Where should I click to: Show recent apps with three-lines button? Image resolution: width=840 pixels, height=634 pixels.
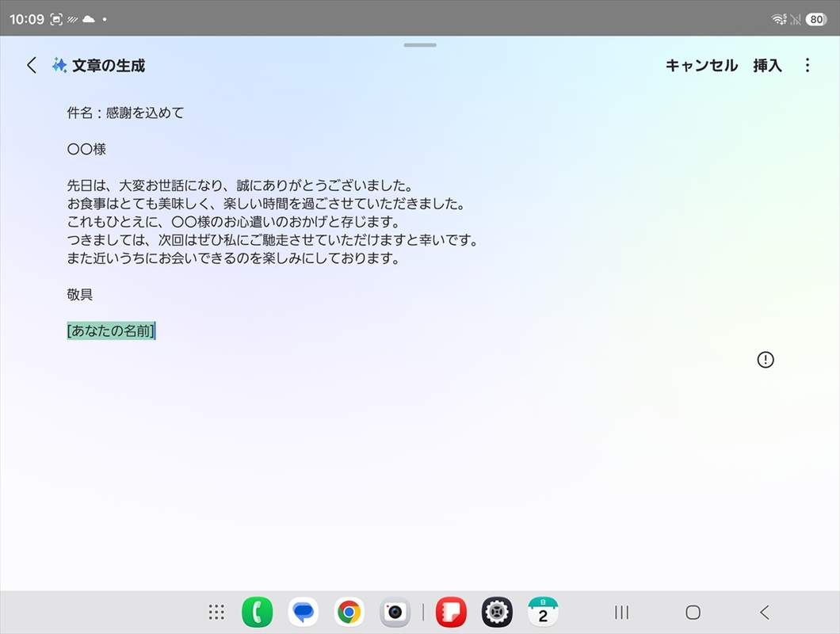click(621, 612)
